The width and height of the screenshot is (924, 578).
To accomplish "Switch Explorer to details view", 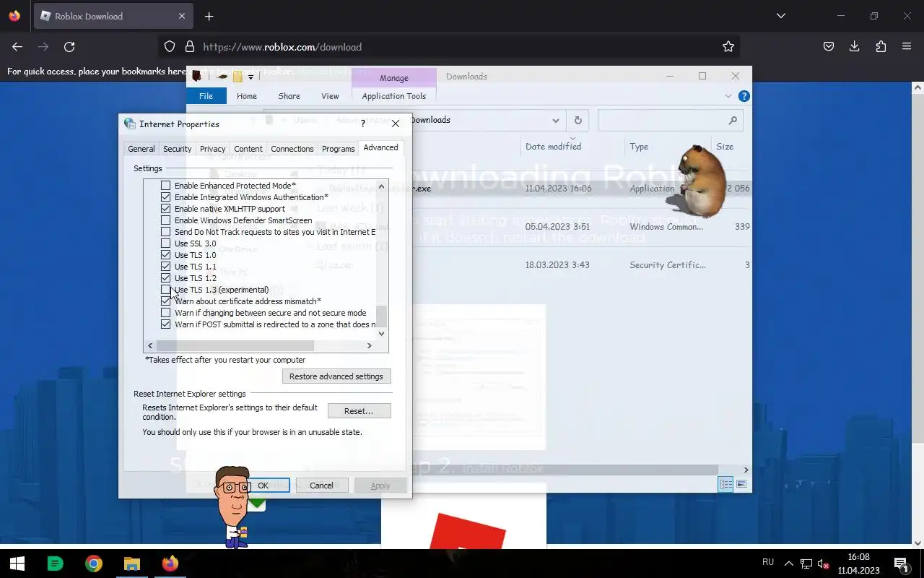I will pyautogui.click(x=725, y=484).
